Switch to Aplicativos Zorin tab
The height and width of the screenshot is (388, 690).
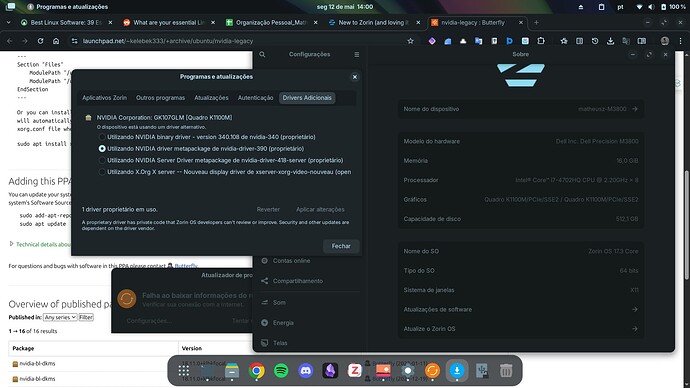pyautogui.click(x=104, y=98)
